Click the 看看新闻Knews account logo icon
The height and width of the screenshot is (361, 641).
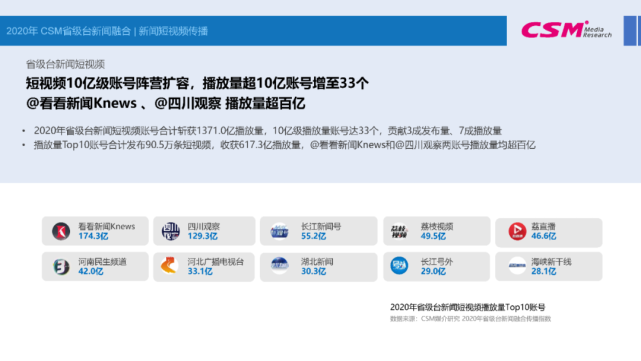pyautogui.click(x=61, y=231)
